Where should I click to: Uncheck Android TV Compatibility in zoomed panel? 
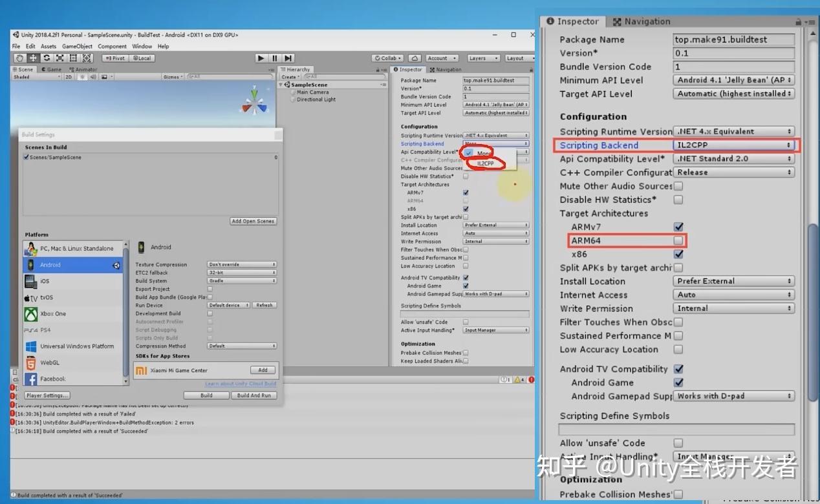(x=678, y=369)
